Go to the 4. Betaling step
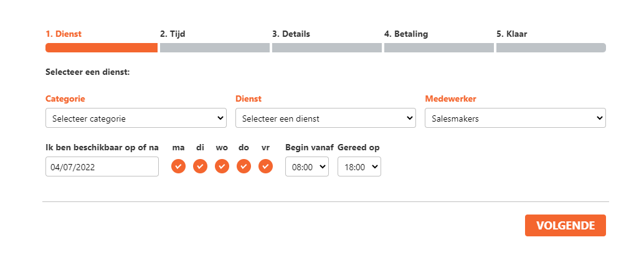Image resolution: width=644 pixels, height=275 pixels. (x=406, y=34)
